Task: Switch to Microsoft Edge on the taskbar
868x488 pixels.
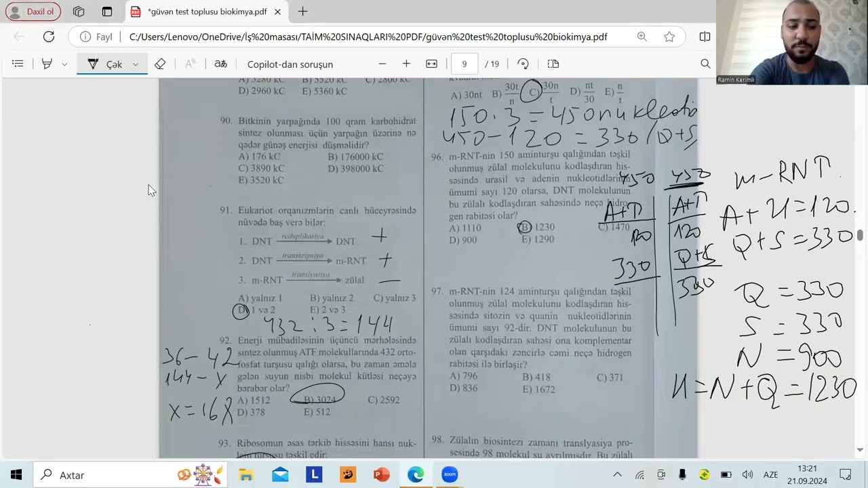Action: click(416, 474)
